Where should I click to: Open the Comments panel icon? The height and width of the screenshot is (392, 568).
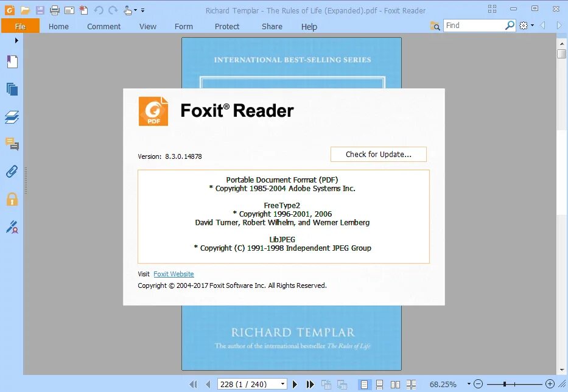pos(12,144)
